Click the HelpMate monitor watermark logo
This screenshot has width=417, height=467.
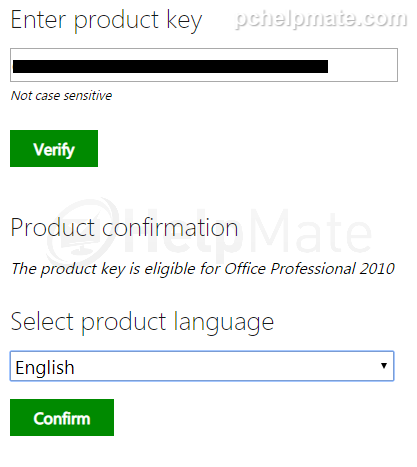[82, 232]
